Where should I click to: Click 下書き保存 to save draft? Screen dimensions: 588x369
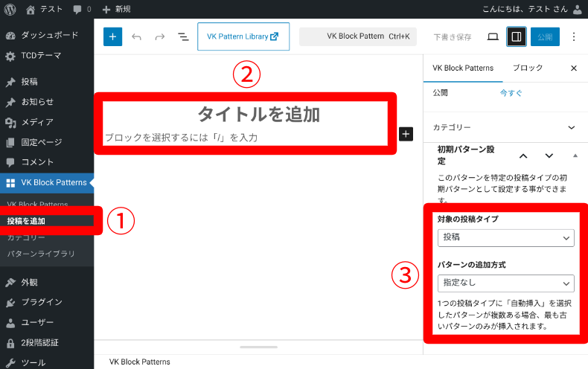[453, 36]
